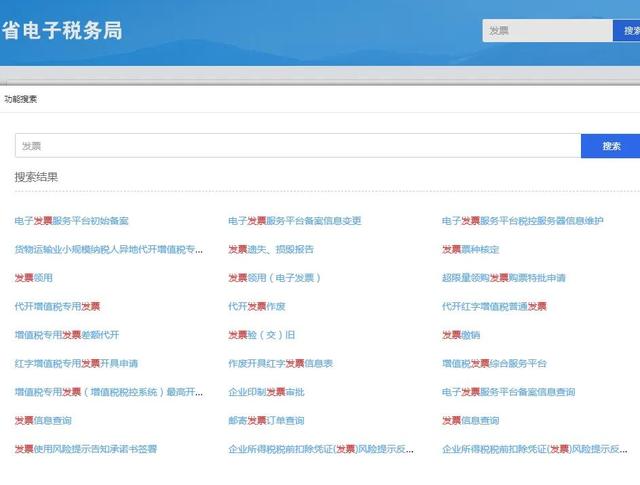The width and height of the screenshot is (640, 485).
Task: Open 发票遗失、损毁报告 link
Action: tap(270, 249)
